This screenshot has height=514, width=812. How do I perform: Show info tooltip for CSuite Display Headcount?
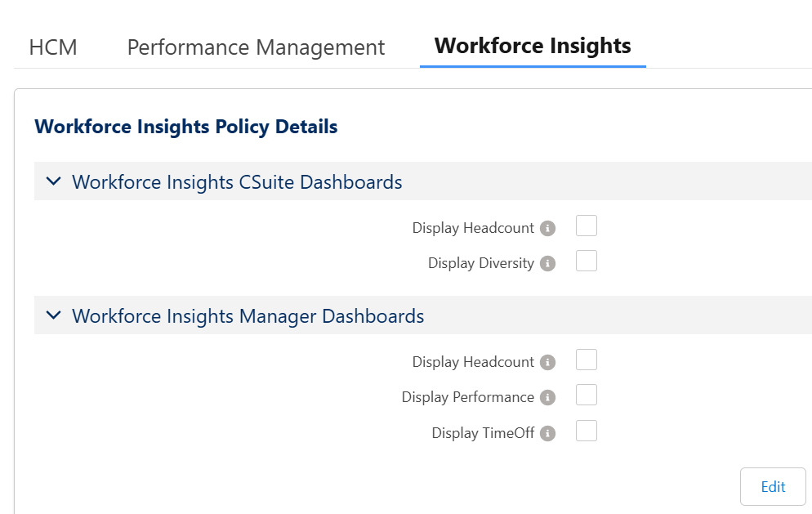(x=548, y=229)
